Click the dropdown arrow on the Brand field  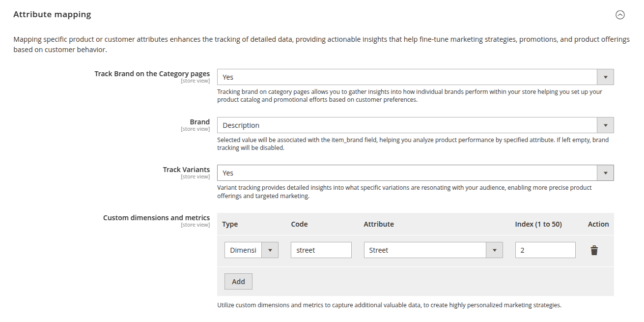(x=606, y=125)
